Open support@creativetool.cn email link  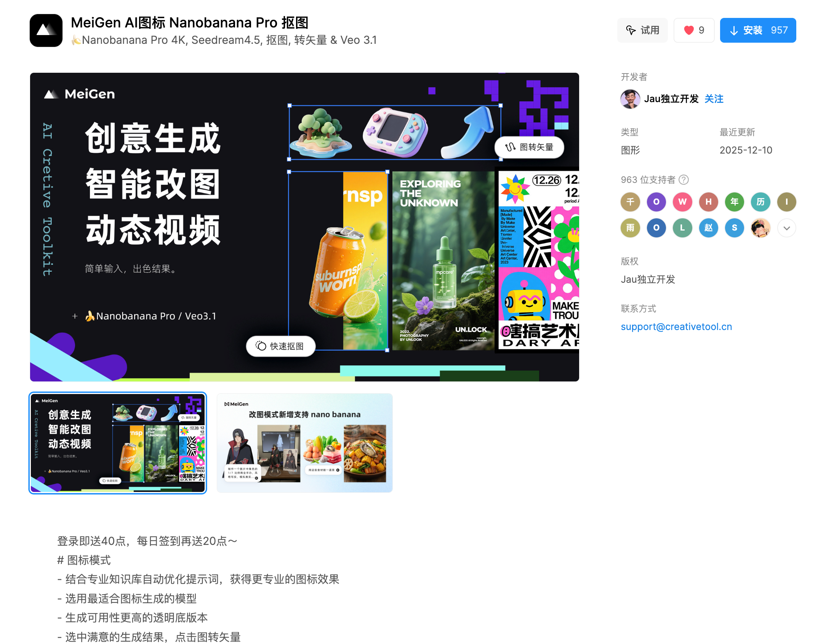676,327
